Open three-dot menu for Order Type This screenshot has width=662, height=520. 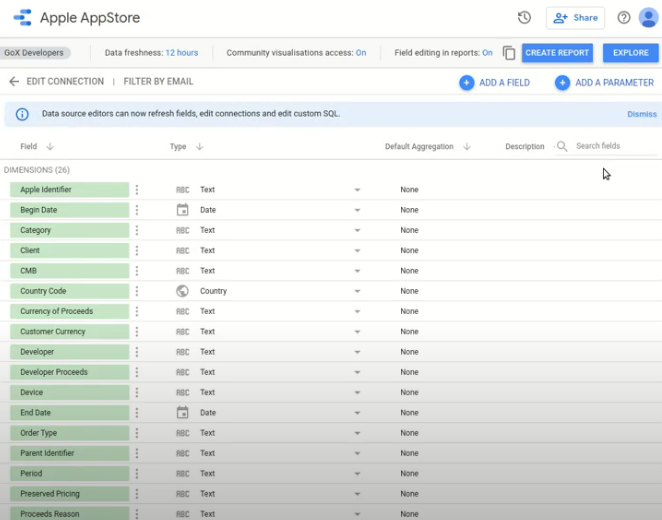click(x=137, y=433)
